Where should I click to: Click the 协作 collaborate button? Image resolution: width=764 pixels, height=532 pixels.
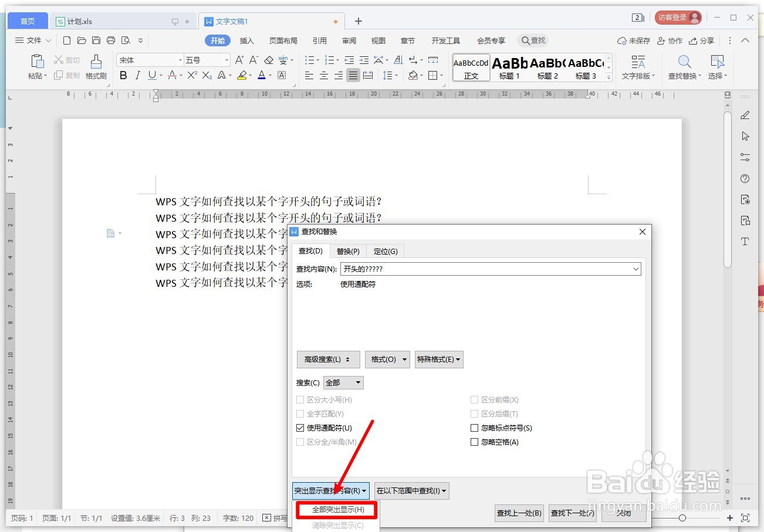[670, 40]
